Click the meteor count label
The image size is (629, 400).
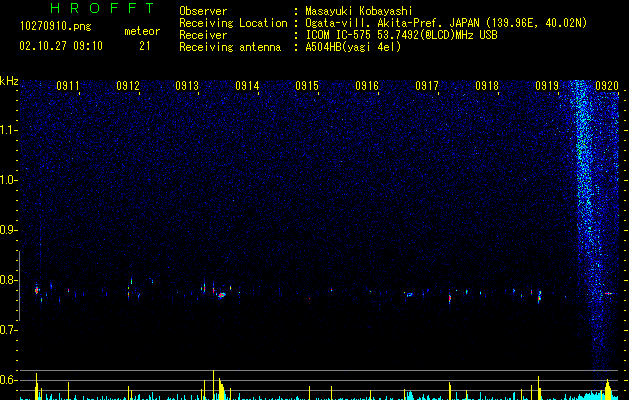tap(142, 31)
